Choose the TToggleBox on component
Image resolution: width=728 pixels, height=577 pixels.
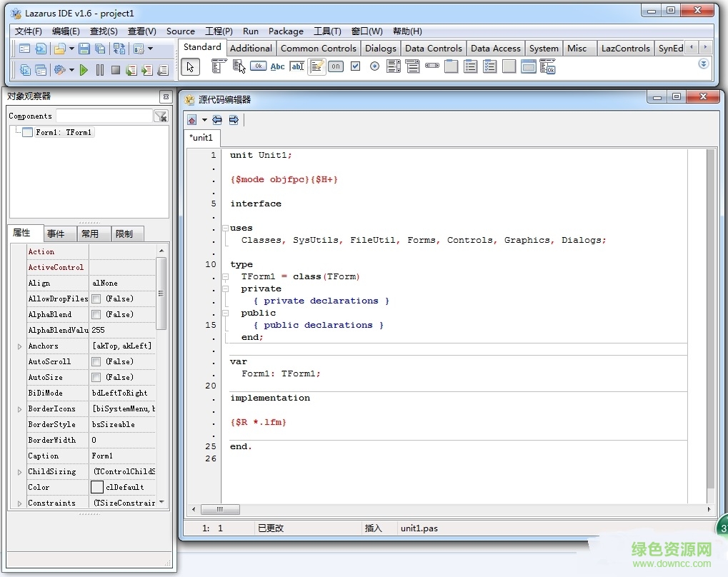[x=335, y=66]
